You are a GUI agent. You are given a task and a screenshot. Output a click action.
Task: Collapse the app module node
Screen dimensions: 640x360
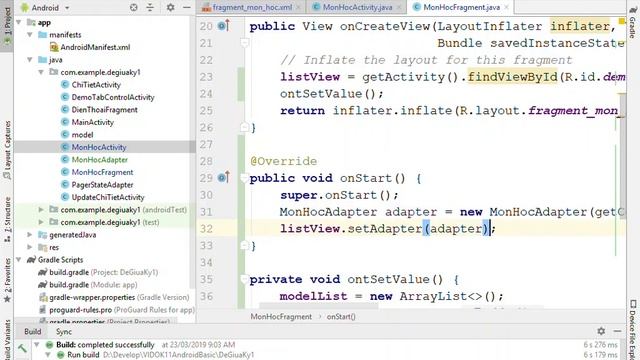coord(19,22)
